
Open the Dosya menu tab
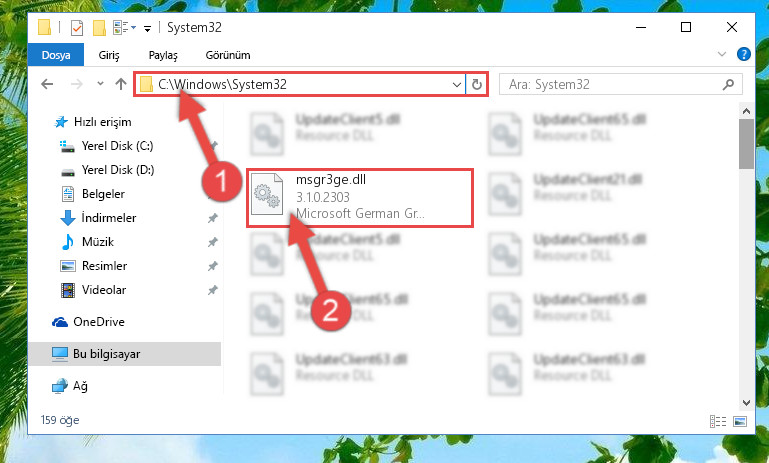coord(56,55)
